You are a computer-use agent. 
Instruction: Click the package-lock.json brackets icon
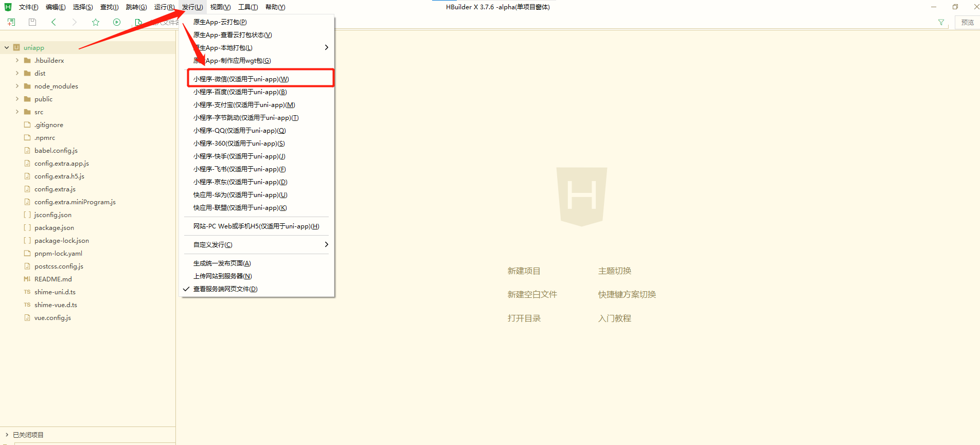[x=27, y=240]
